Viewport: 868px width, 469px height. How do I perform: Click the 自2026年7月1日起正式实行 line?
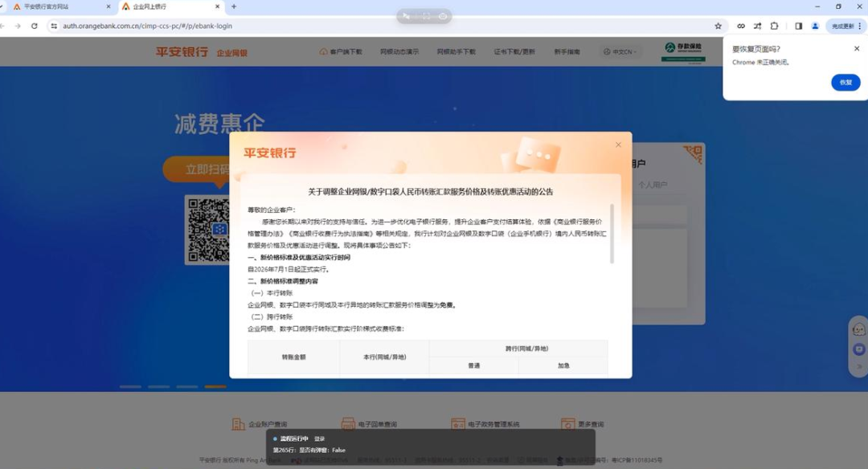click(289, 269)
